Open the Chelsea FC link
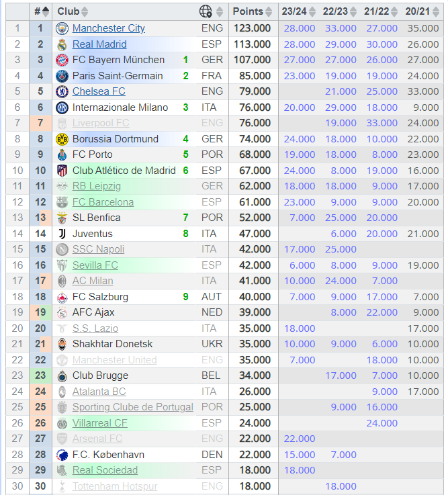Viewport: 448px width, 495px height. click(x=99, y=91)
